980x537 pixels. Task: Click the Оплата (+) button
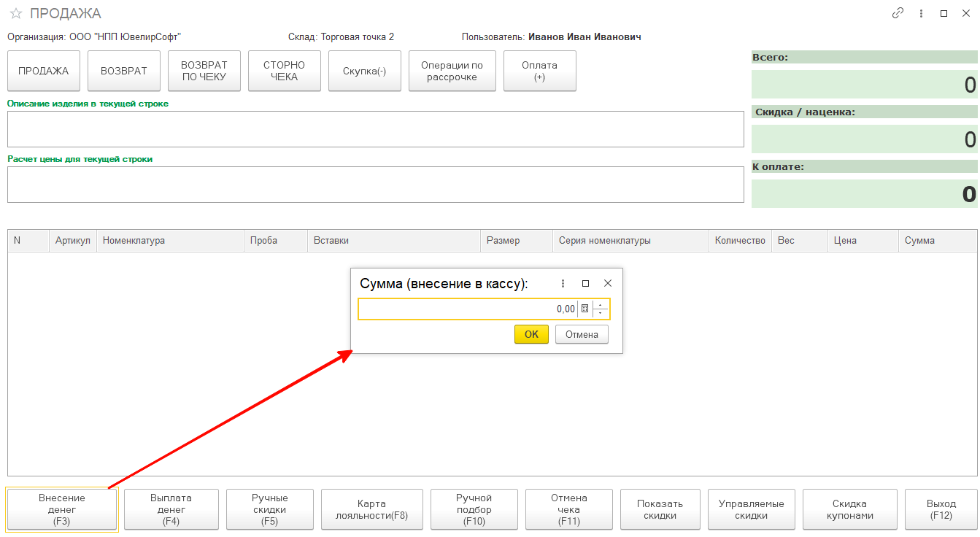539,71
